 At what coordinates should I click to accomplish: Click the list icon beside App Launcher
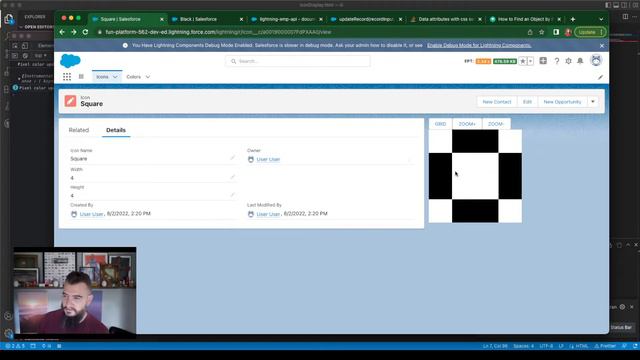(81, 77)
